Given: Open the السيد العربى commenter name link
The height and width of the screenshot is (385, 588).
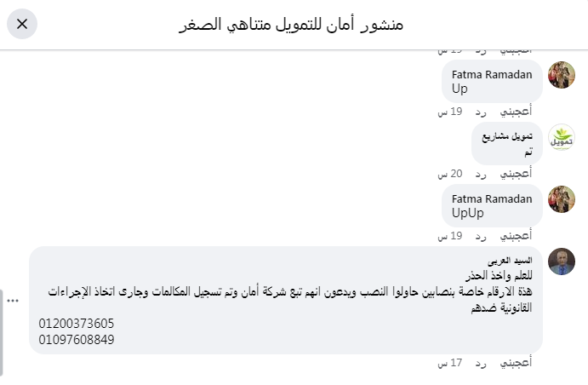Looking at the screenshot, I should tap(510, 260).
